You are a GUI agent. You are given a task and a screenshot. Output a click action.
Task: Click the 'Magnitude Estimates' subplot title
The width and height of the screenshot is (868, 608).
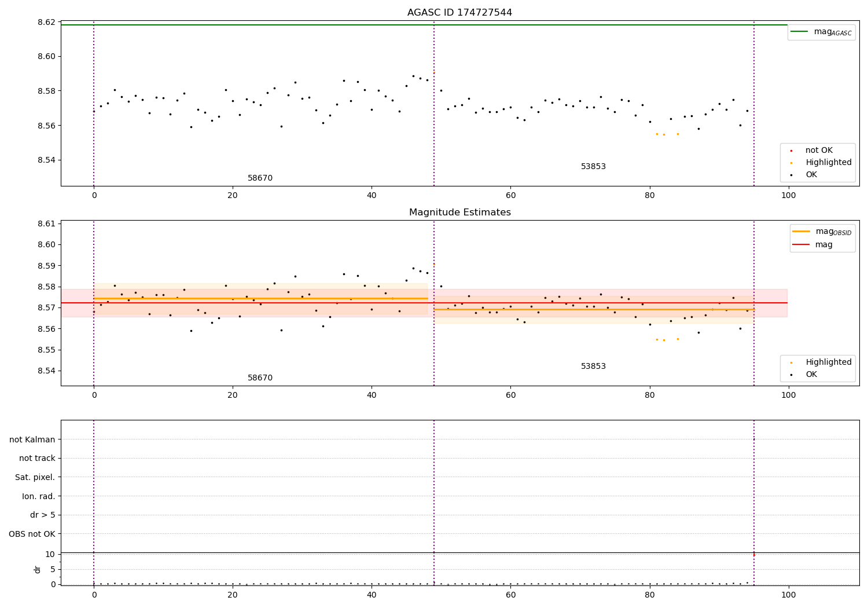459,213
